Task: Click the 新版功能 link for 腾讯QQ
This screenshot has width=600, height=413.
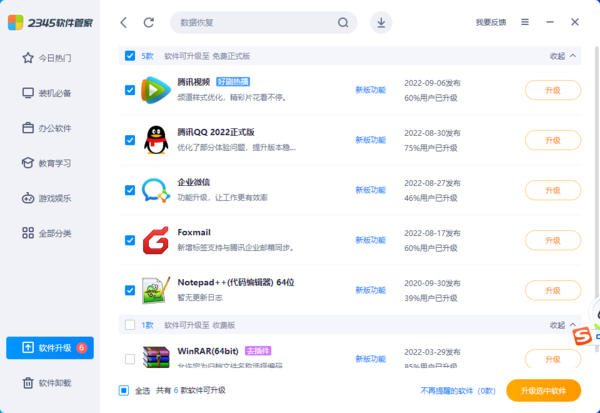Action: [x=370, y=140]
